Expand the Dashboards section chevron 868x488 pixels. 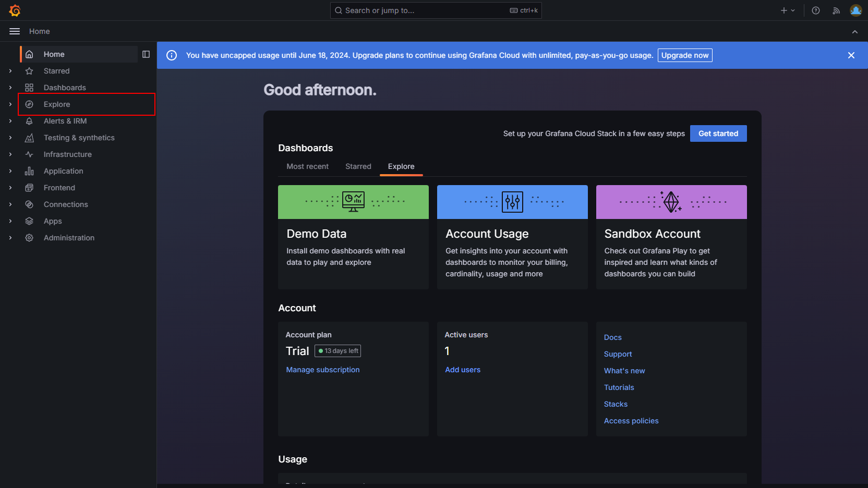click(10, 88)
